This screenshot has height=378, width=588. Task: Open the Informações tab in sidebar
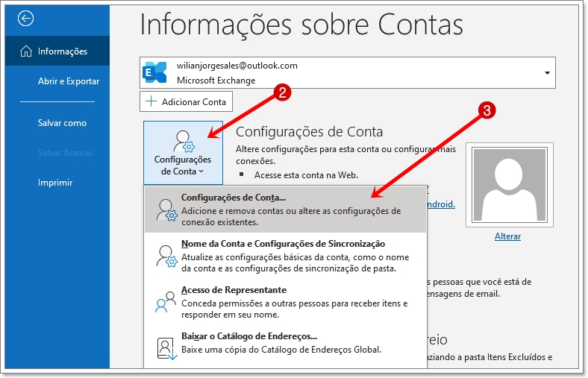tap(57, 51)
